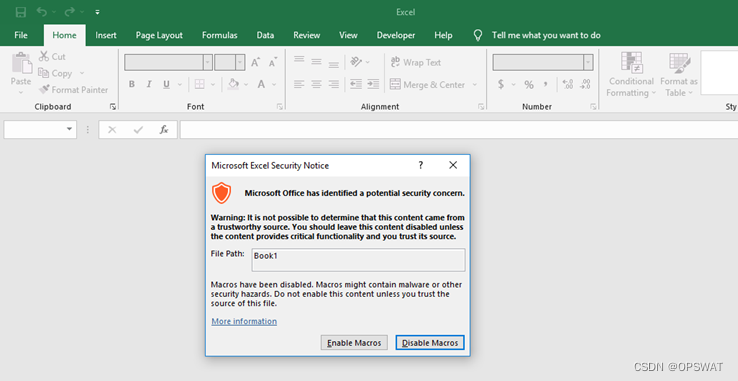
Task: Click Decrease Decimal icon
Action: 585,84
